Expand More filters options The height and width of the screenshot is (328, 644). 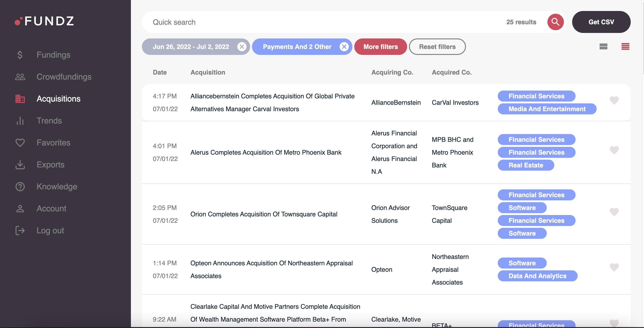[380, 46]
